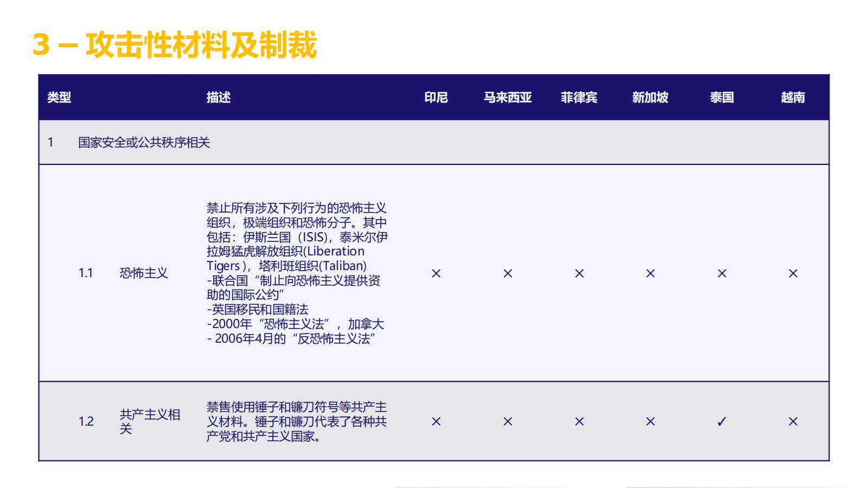Click the X mark for 共产主义相关 under 菲律宾
The image size is (868, 488).
click(579, 421)
